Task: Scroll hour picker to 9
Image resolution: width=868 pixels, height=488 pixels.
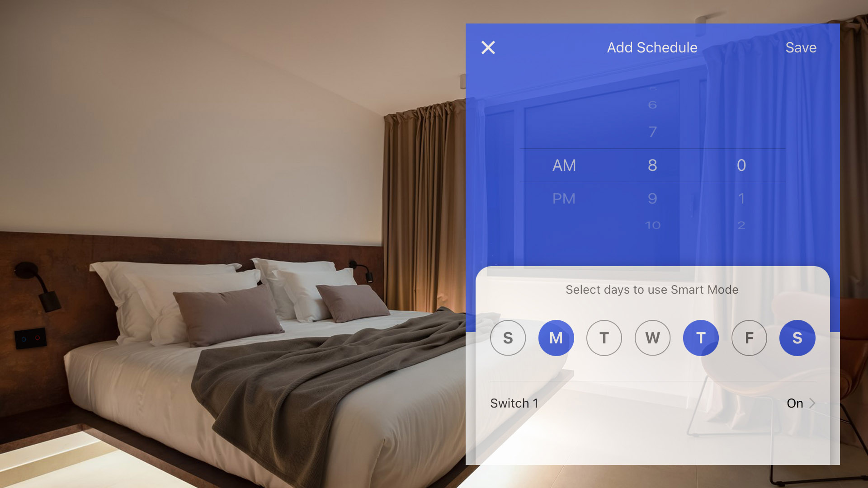Action: (x=651, y=198)
